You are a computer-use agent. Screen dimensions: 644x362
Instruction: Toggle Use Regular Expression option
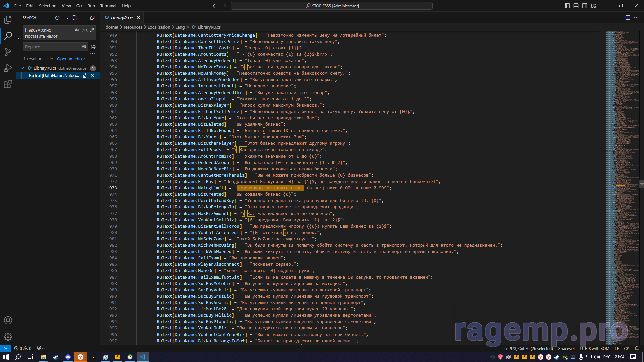pos(92,30)
